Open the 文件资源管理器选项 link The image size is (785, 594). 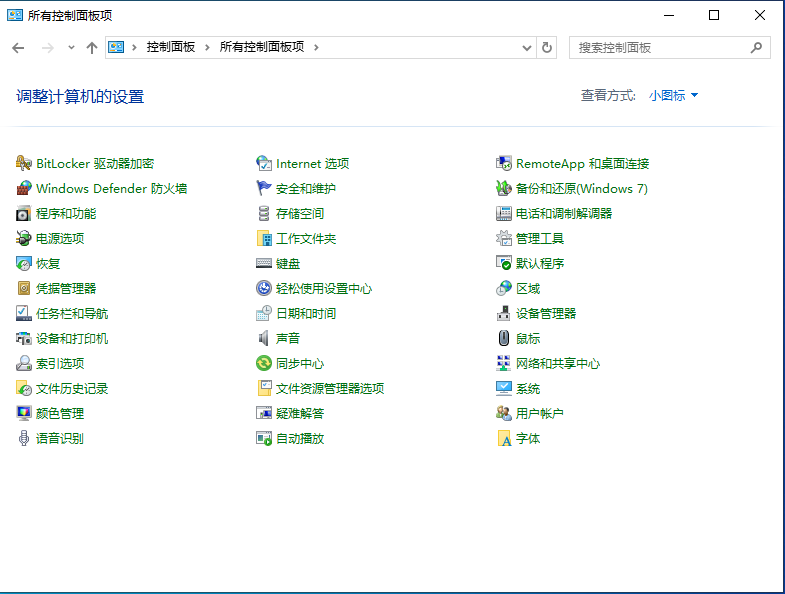pos(330,389)
